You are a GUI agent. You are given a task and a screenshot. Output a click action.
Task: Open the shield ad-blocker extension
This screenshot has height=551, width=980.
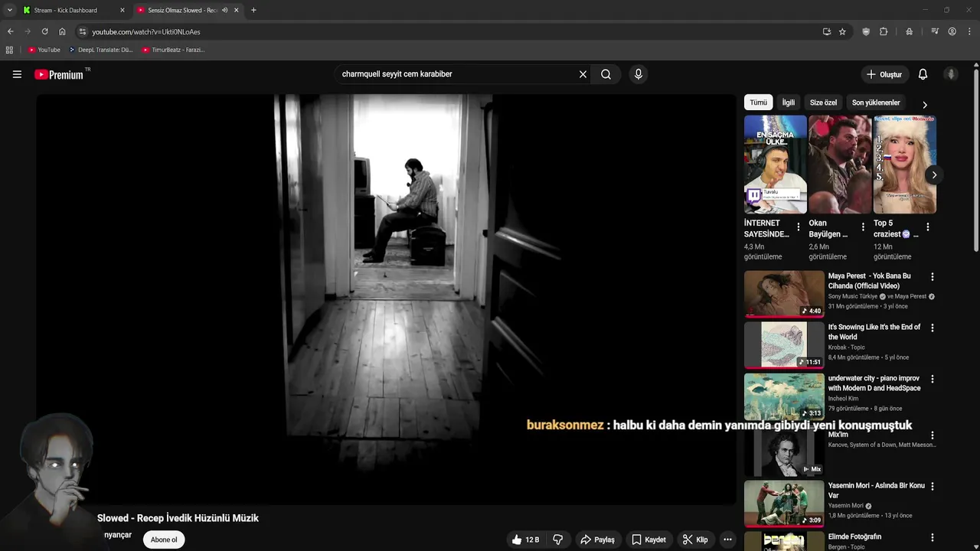(x=866, y=31)
